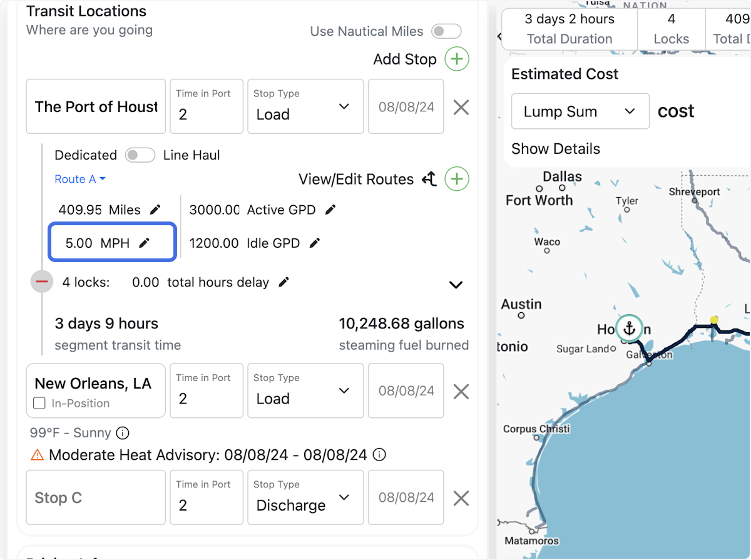The width and height of the screenshot is (751, 560).
Task: Toggle the Dedicated switch
Action: coord(140,155)
